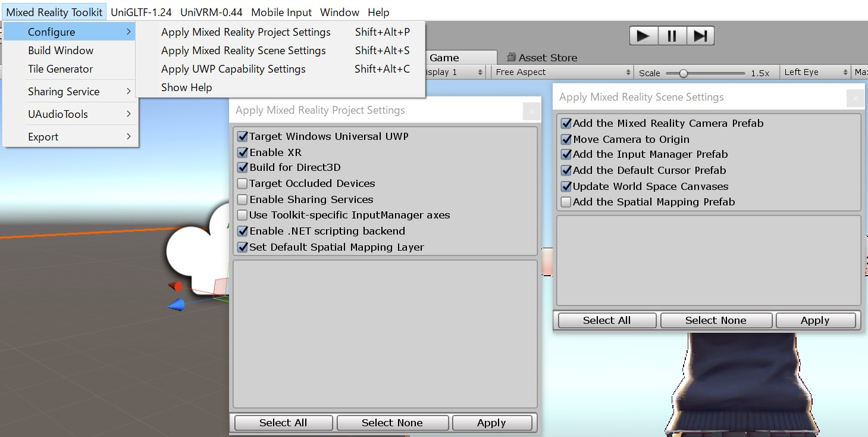Click the 1.5x scale value
This screenshot has width=868, height=437.
tap(760, 73)
